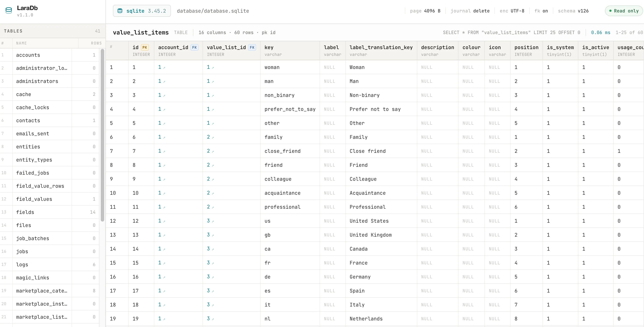Click the 'acquaintance' key cell
The image size is (644, 327).
tap(290, 193)
